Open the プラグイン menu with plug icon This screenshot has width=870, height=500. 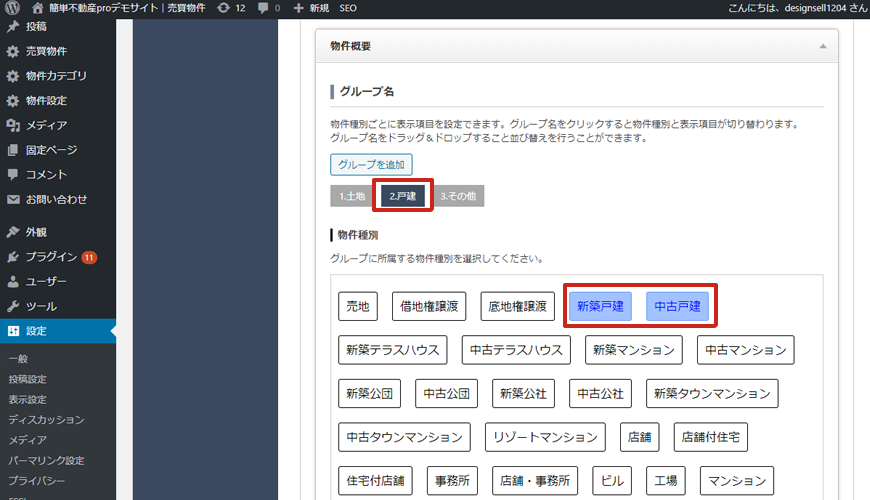[50, 257]
